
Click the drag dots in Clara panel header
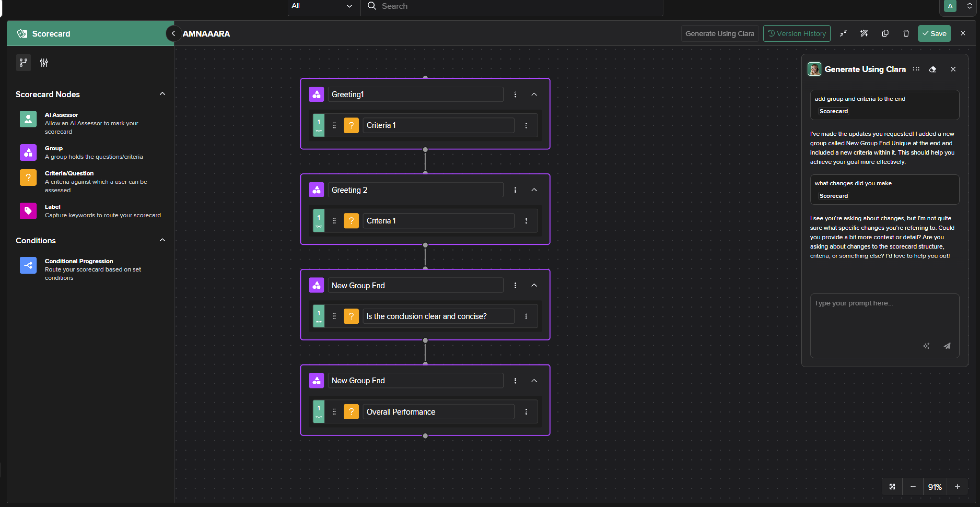(917, 69)
